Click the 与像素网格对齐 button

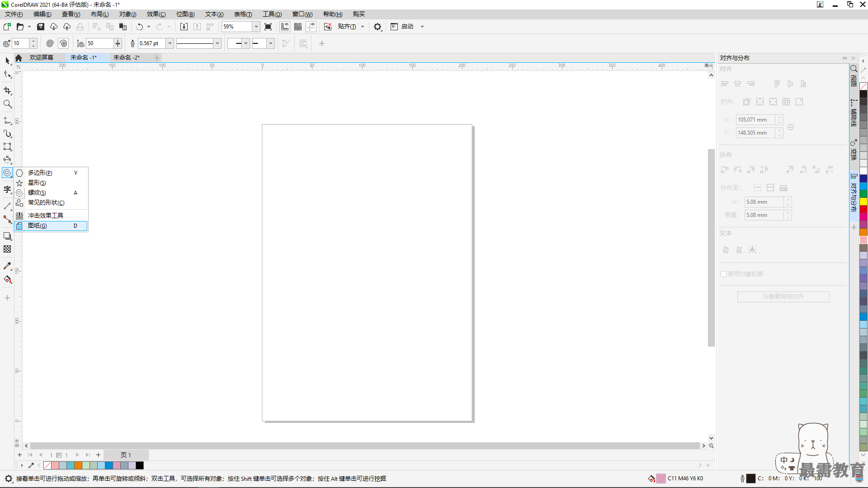(x=783, y=296)
